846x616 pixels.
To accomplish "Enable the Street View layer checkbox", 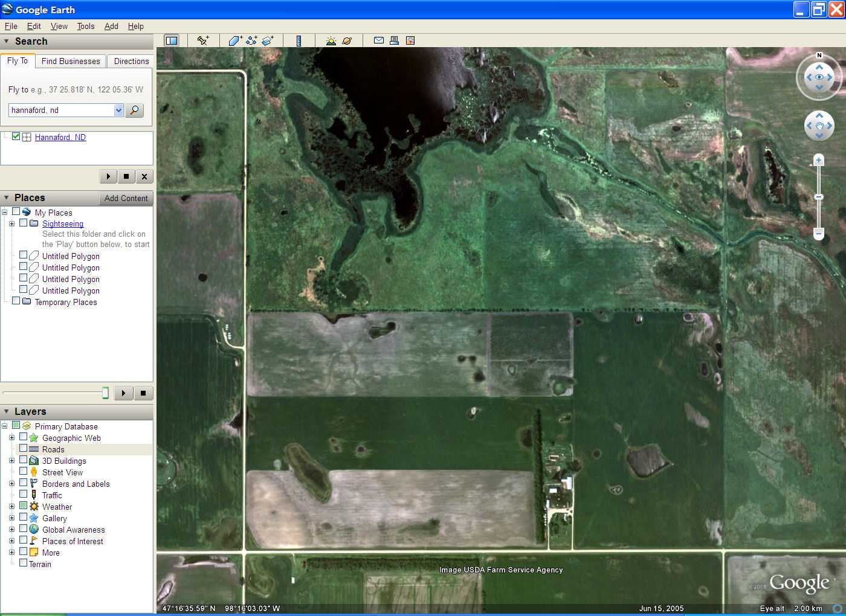I will tap(24, 471).
